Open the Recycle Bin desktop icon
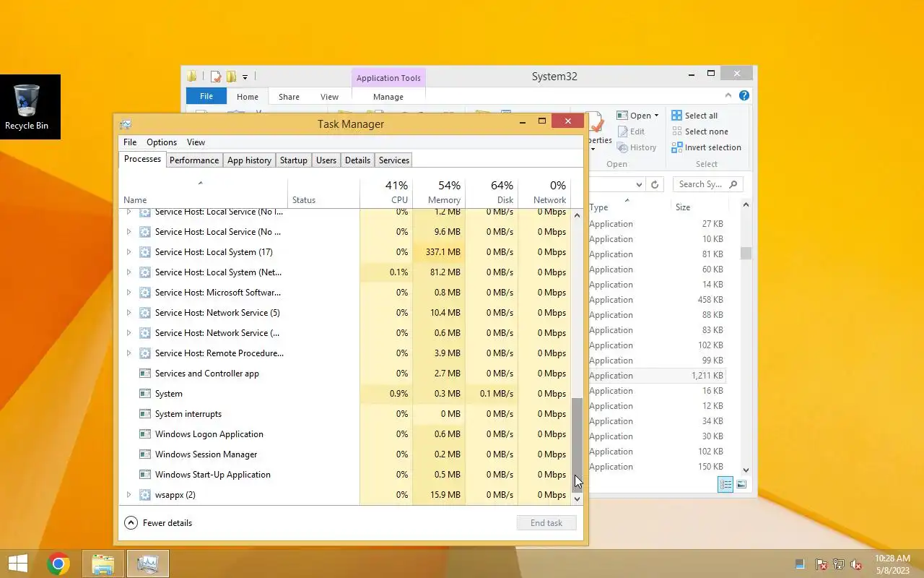The width and height of the screenshot is (924, 578). pyautogui.click(x=27, y=107)
